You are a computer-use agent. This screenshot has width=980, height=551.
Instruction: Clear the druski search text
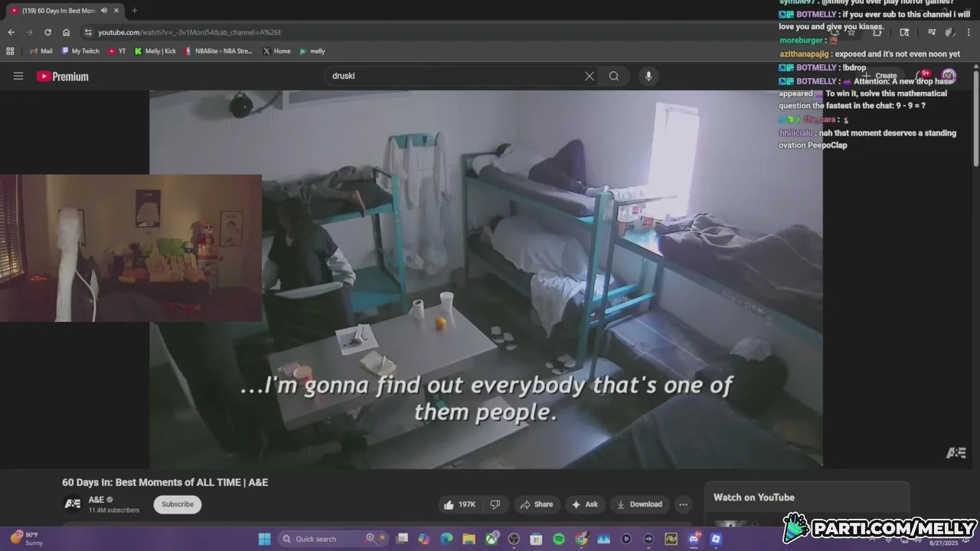pos(589,76)
